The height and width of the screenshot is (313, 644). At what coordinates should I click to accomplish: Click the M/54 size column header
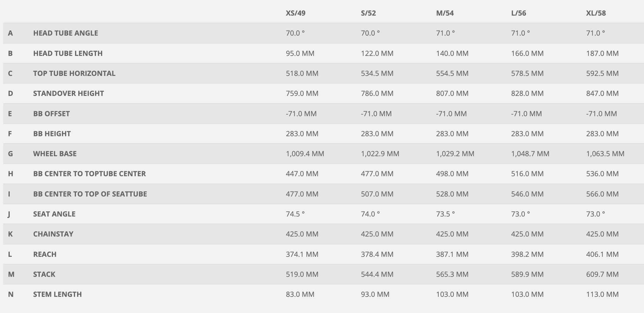[445, 13]
